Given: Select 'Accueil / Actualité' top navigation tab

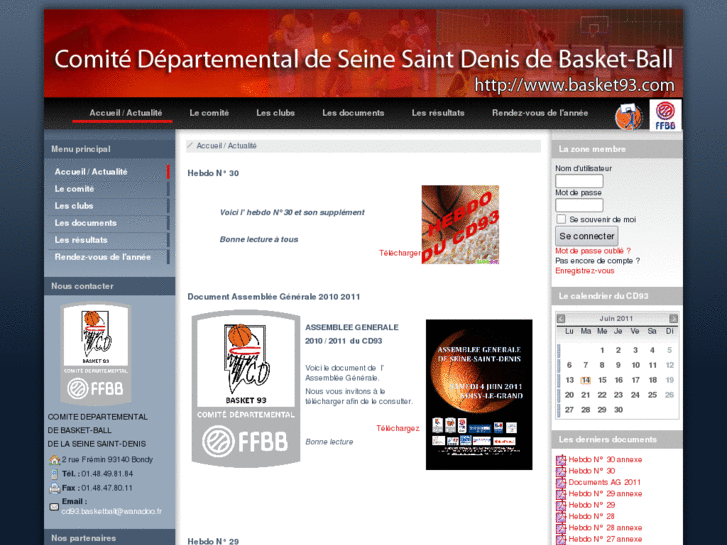Looking at the screenshot, I should coord(126,113).
